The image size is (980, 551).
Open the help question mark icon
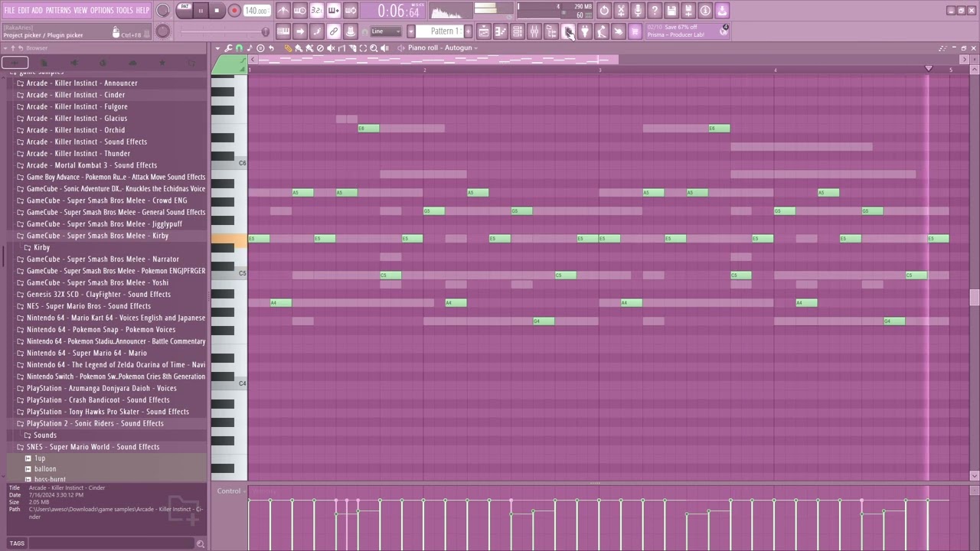[x=655, y=11]
